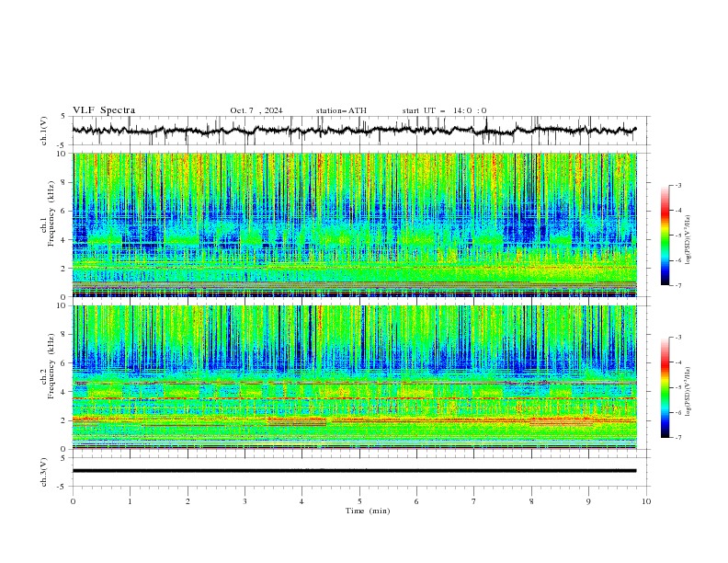Screen dimensions: 728x563
Task: Click the "-3" tick on ch.1 colorbar
Action: [x=677, y=185]
